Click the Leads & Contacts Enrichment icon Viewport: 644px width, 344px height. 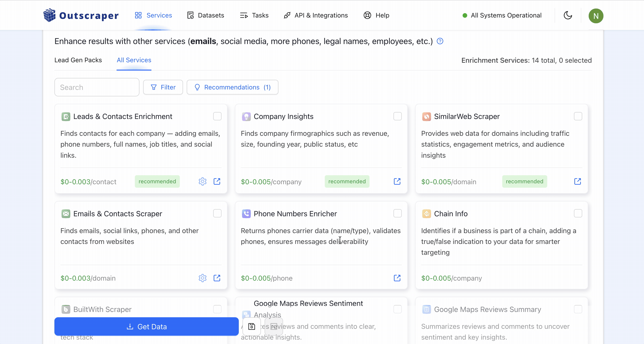coord(66,116)
